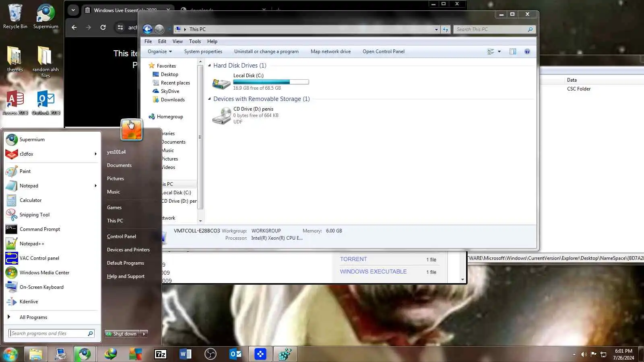Toggle the preview pane in Explorer
The width and height of the screenshot is (644, 362).
tap(513, 51)
